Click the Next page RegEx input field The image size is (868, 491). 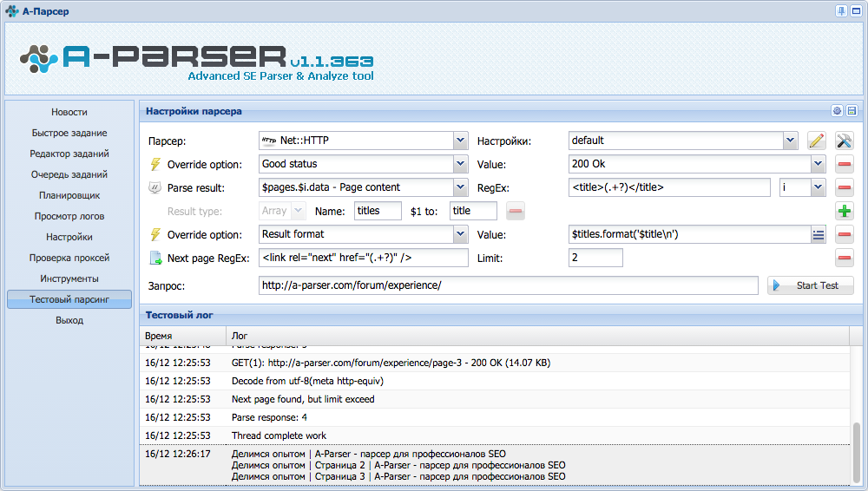363,258
